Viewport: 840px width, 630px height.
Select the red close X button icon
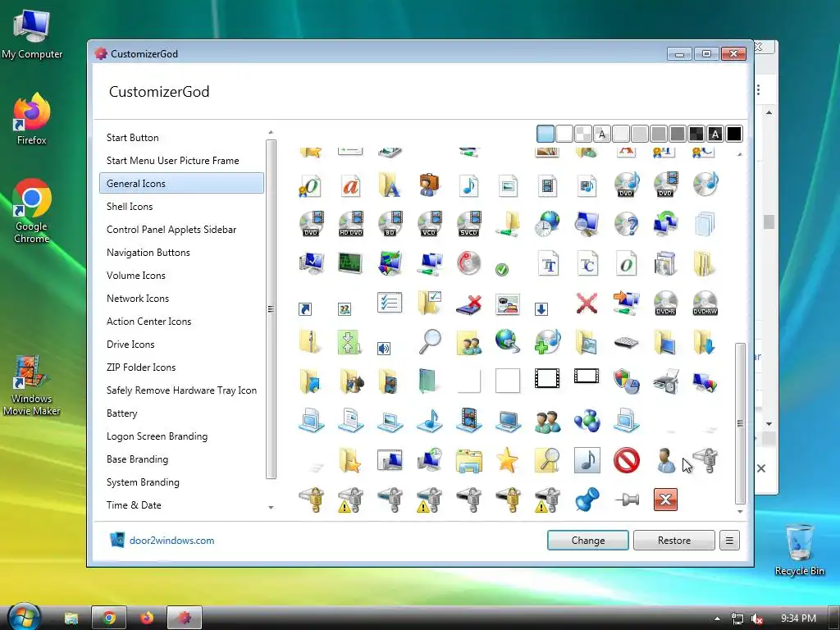pyautogui.click(x=665, y=500)
